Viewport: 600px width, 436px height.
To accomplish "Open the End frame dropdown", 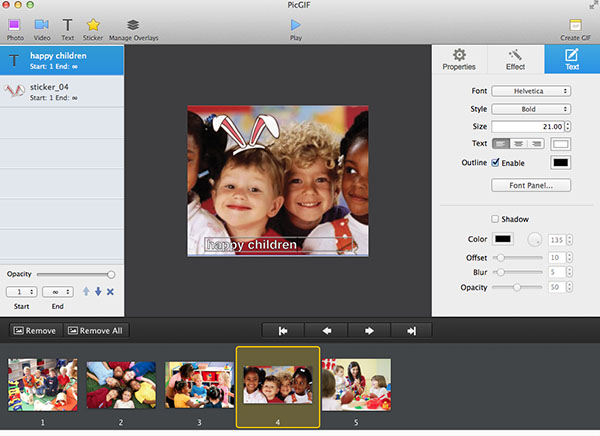I will [x=57, y=291].
